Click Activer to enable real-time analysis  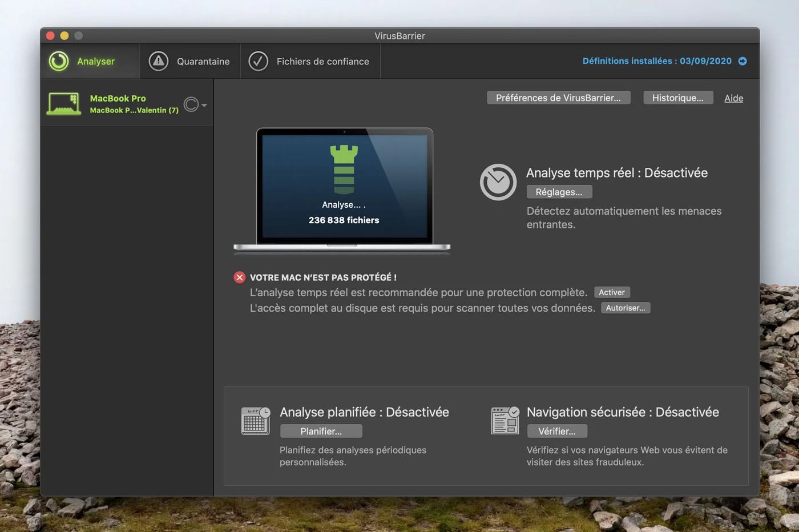pyautogui.click(x=612, y=292)
